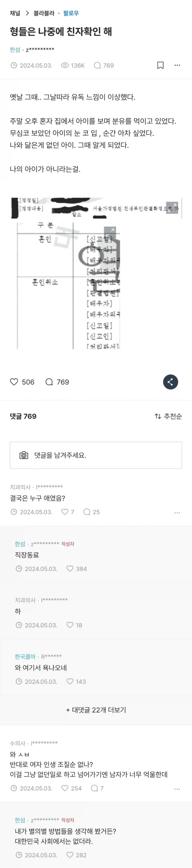This screenshot has width=192, height=868.
Task: Like the post with the heart icon showing 506
Action: tap(14, 382)
